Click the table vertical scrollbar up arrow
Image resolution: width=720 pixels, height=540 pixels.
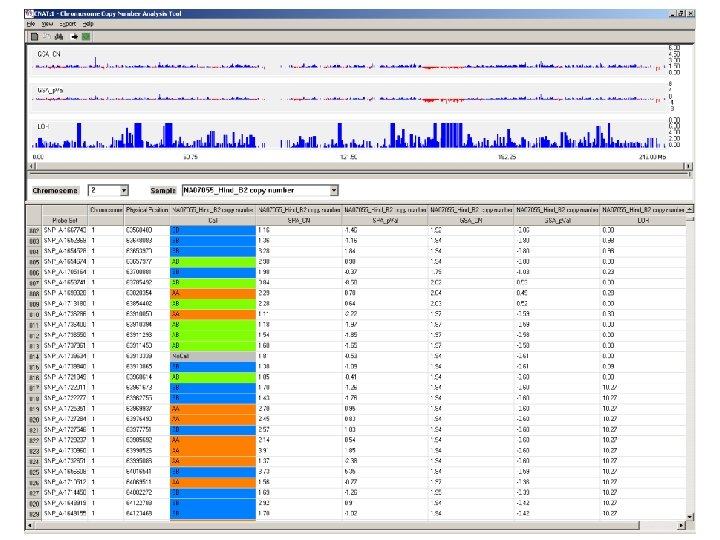click(x=690, y=209)
